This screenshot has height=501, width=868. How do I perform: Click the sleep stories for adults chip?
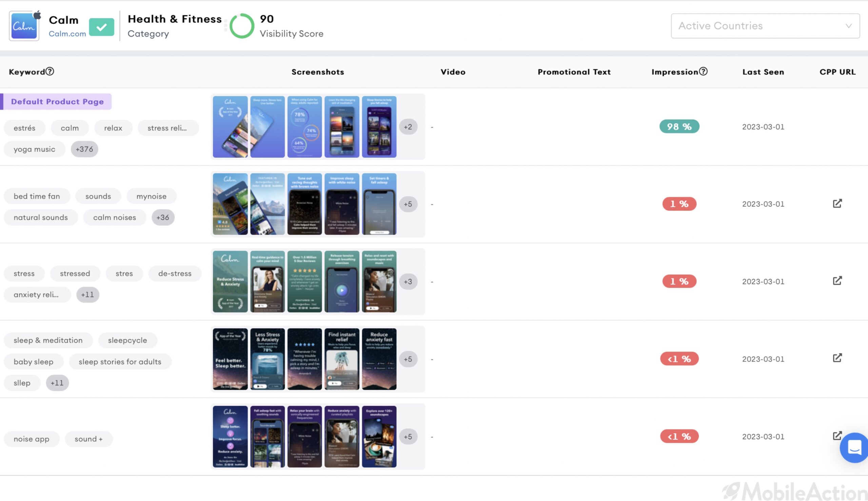[120, 362]
